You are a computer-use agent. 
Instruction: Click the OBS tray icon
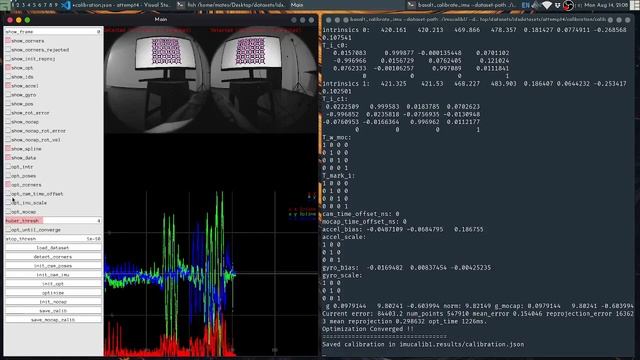[x=568, y=5]
